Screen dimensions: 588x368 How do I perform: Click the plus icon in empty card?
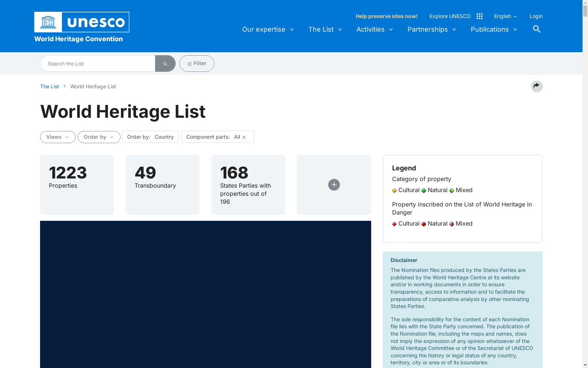(334, 185)
